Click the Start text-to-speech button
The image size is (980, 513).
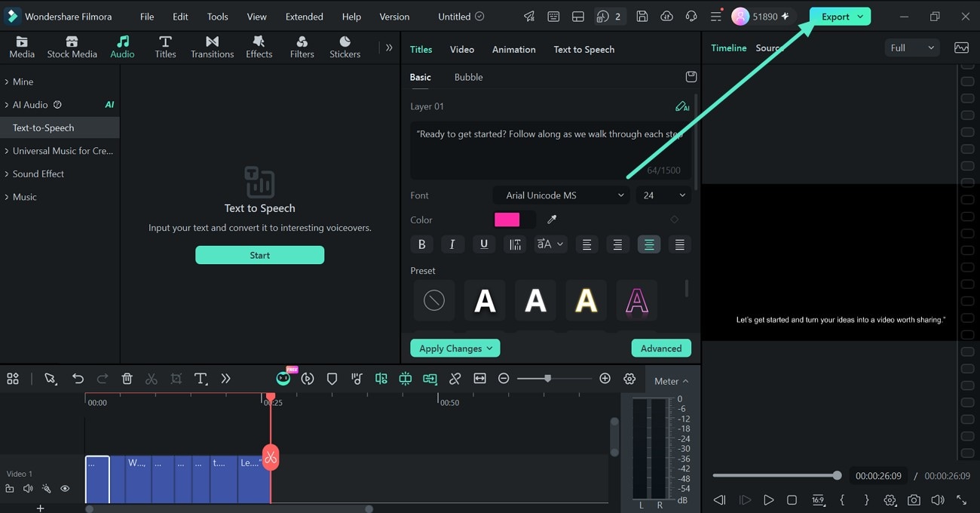point(259,255)
